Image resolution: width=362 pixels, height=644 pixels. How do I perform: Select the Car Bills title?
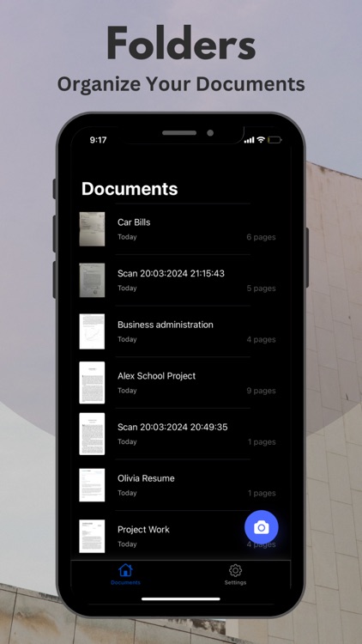pos(134,222)
